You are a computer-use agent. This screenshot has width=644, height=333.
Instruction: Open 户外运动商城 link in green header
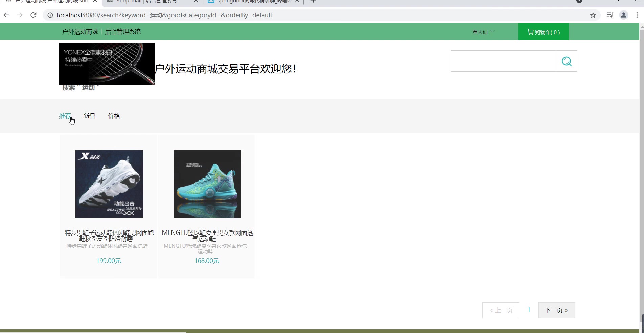[80, 31]
